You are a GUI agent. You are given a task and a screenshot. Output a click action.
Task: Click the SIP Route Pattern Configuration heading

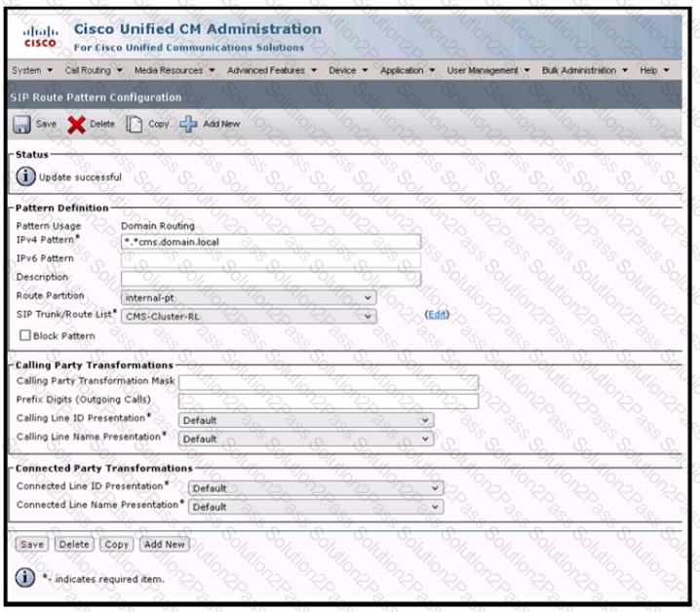click(96, 97)
